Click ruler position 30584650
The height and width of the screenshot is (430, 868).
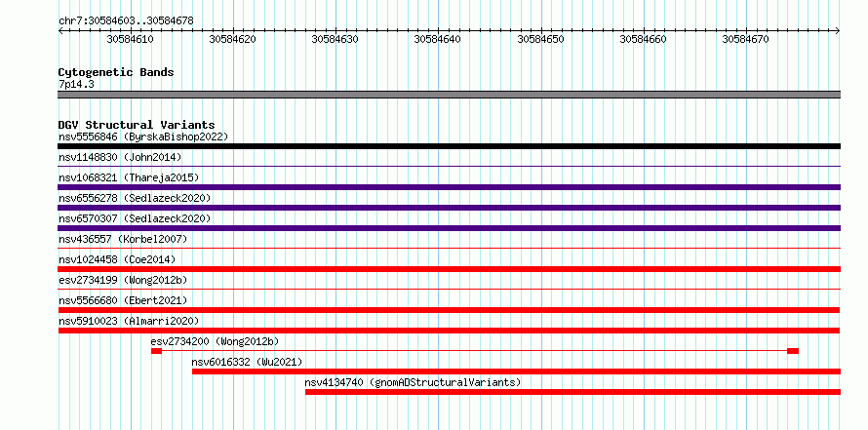[541, 39]
